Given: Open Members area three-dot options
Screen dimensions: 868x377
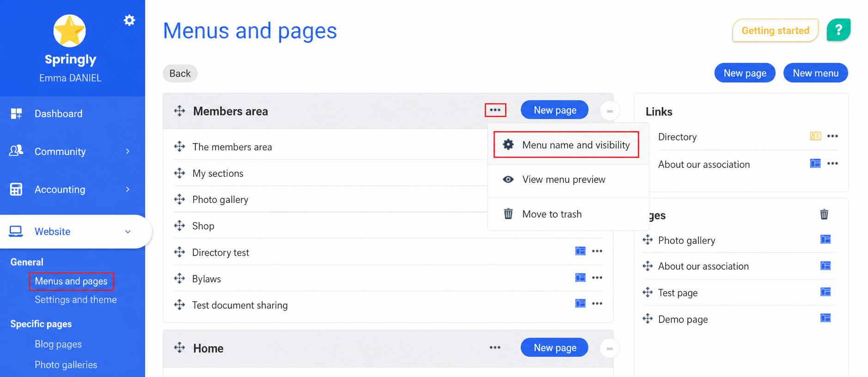Looking at the screenshot, I should 495,110.
